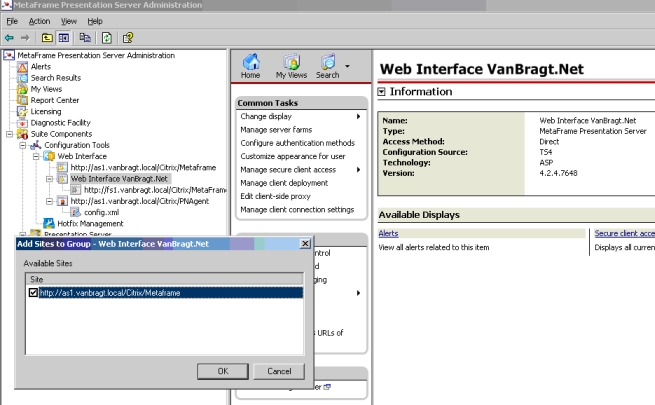Viewport: 655px width, 405px height.
Task: Click OK in Add Sites to Group dialog
Action: 223,371
